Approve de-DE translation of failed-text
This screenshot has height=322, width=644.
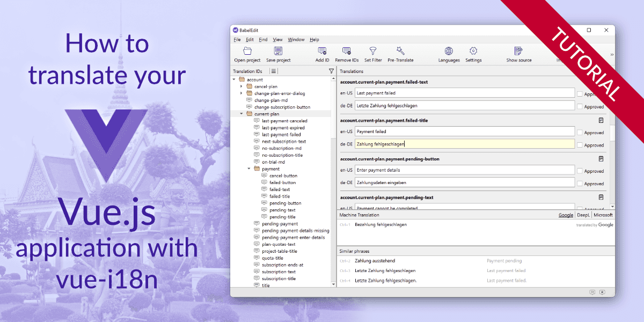click(x=580, y=106)
